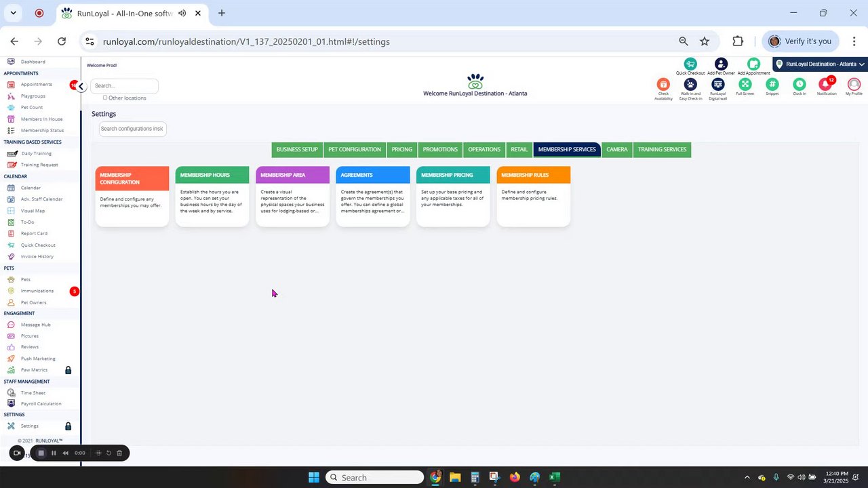Open Pet Count in the sidebar
The image size is (868, 488).
coord(31,108)
